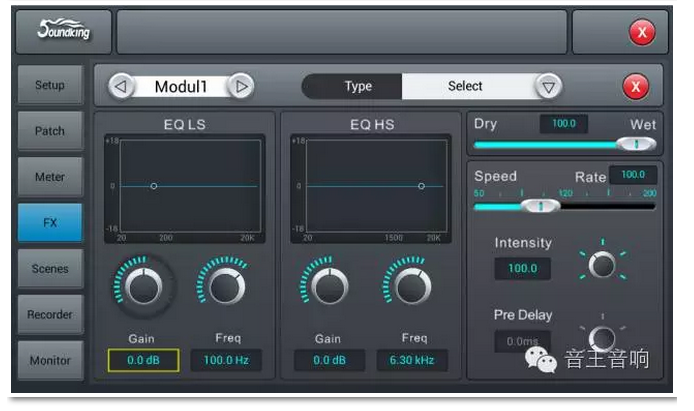This screenshot has width=694, height=411.
Task: Click the previous module left arrow
Action: click(x=121, y=86)
